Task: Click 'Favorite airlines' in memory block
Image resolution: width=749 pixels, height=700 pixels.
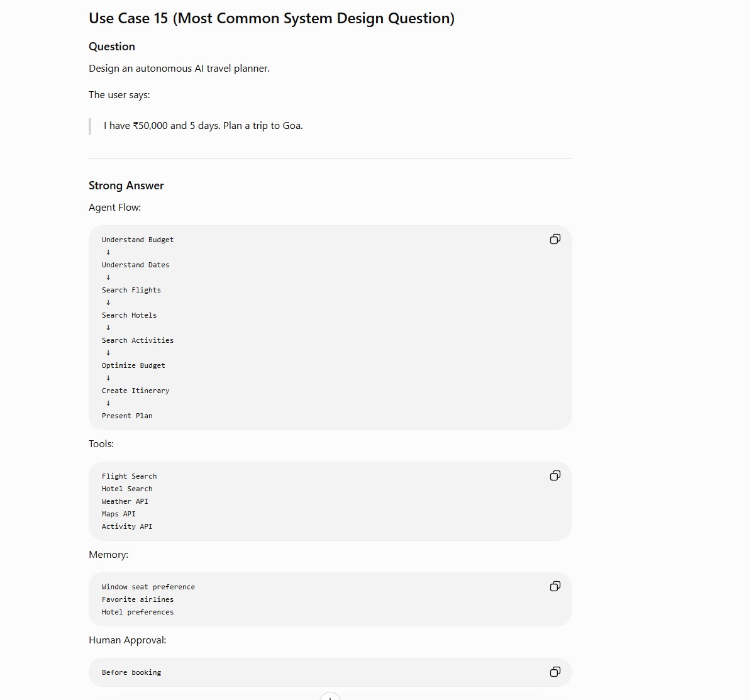Action: click(138, 599)
